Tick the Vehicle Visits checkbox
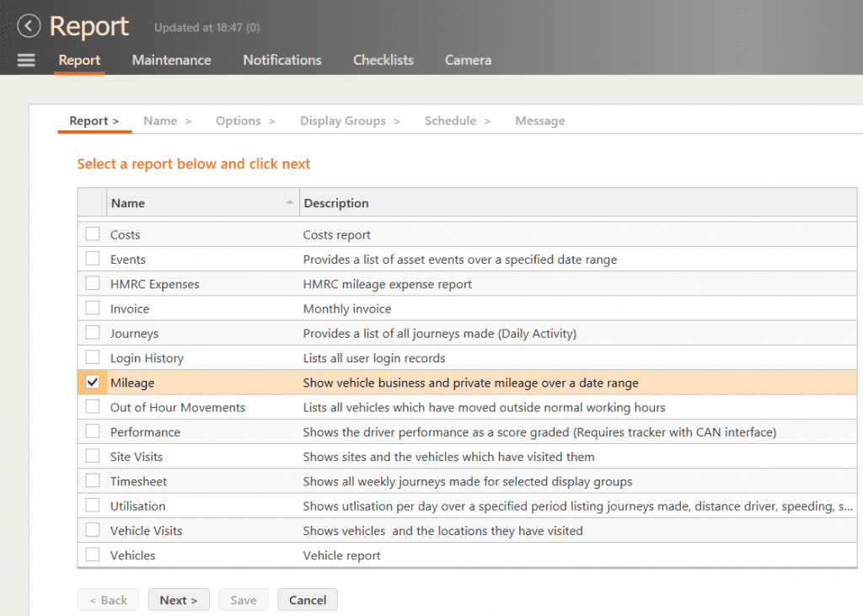Viewport: 863px width, 616px height. coord(93,530)
